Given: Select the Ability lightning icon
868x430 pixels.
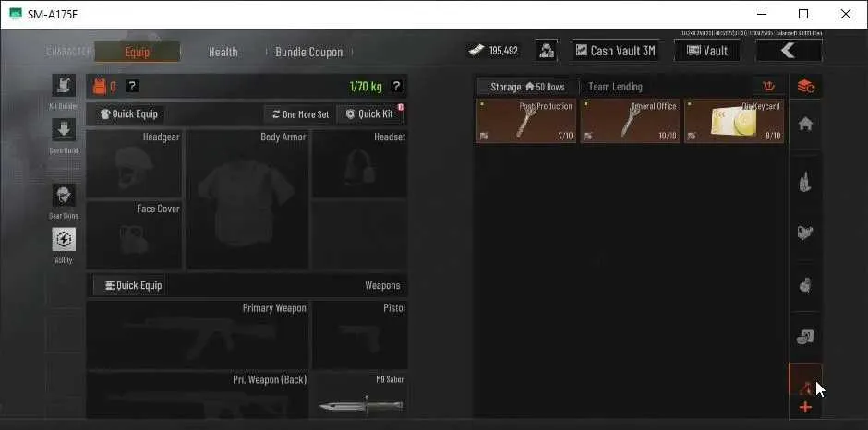Looking at the screenshot, I should tap(64, 240).
